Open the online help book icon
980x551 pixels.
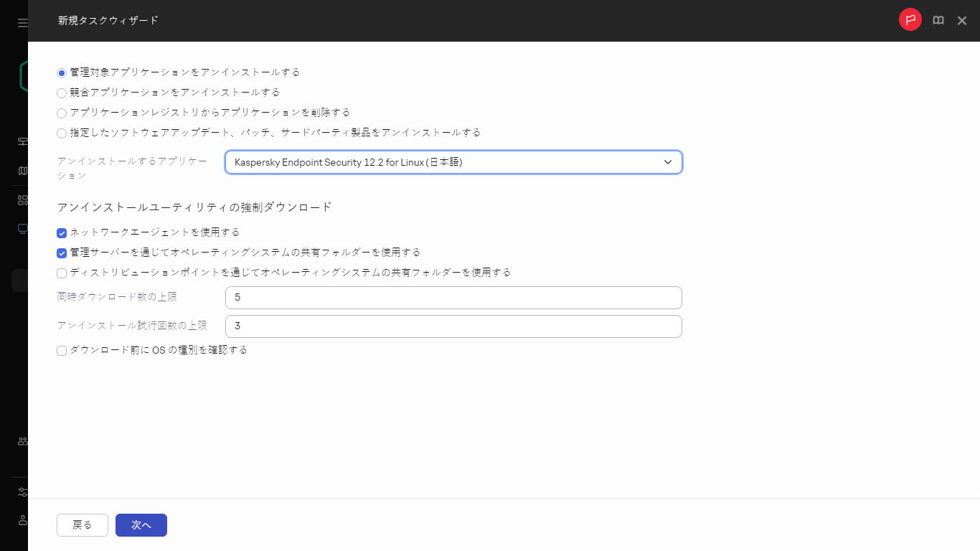click(938, 20)
